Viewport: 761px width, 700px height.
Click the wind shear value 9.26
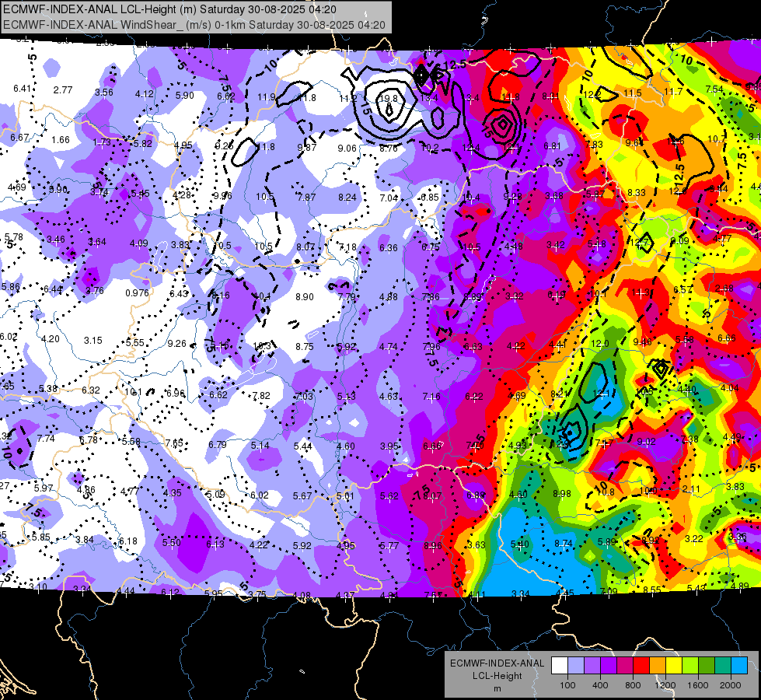click(176, 344)
